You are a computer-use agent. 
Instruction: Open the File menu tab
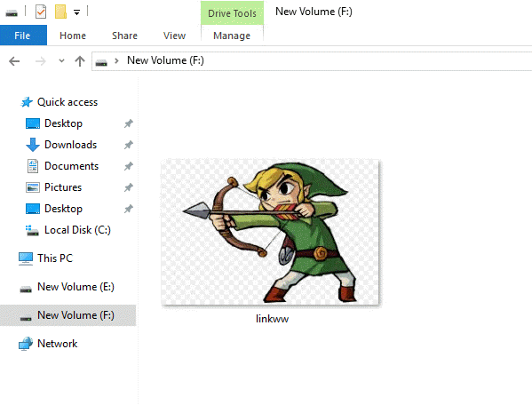pyautogui.click(x=23, y=36)
